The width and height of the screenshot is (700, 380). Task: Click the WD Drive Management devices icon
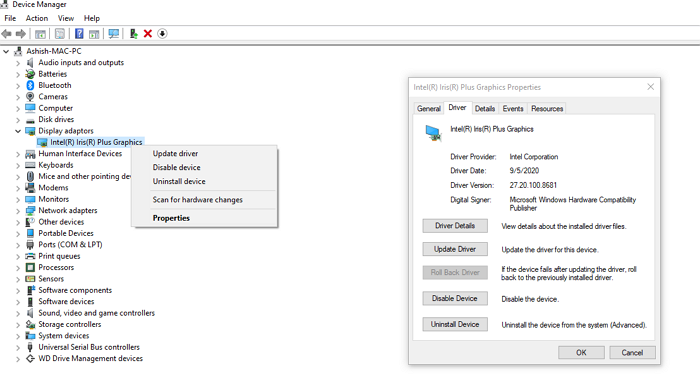coord(30,359)
